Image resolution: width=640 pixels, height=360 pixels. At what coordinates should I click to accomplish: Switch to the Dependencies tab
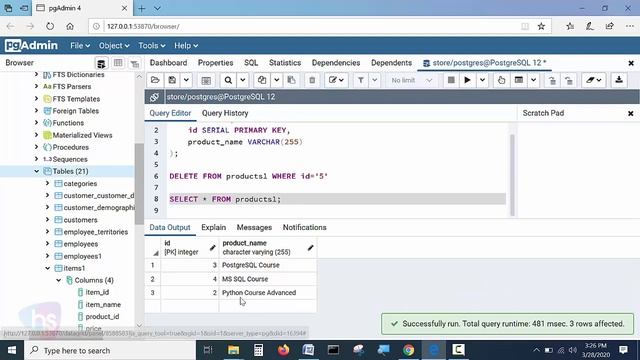tap(336, 63)
